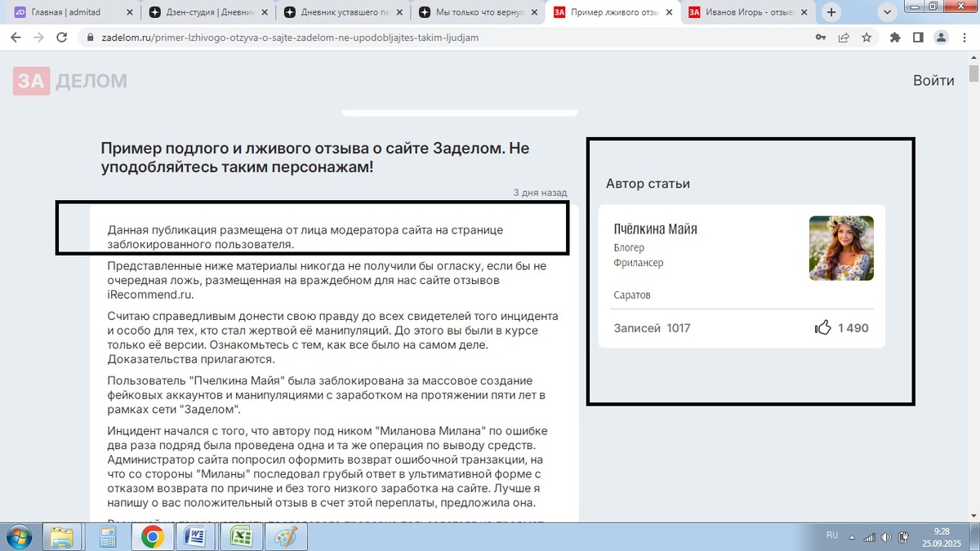The width and height of the screenshot is (980, 551).
Task: Share this page from address bar
Action: pyautogui.click(x=844, y=38)
